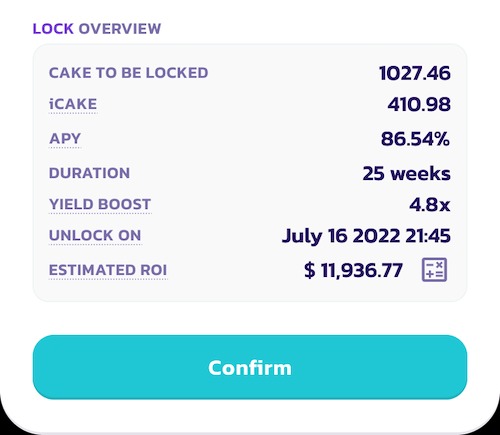Click the July 16 2022 21:45 unlock date

(x=366, y=236)
